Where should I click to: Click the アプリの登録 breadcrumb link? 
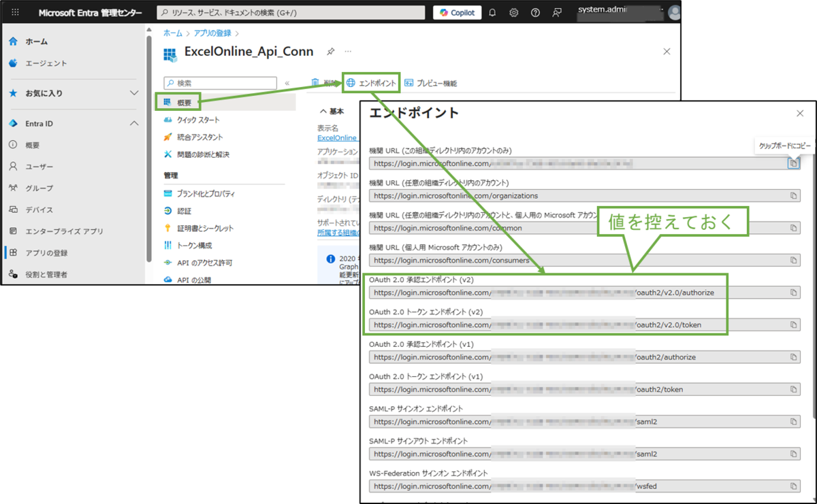(212, 33)
